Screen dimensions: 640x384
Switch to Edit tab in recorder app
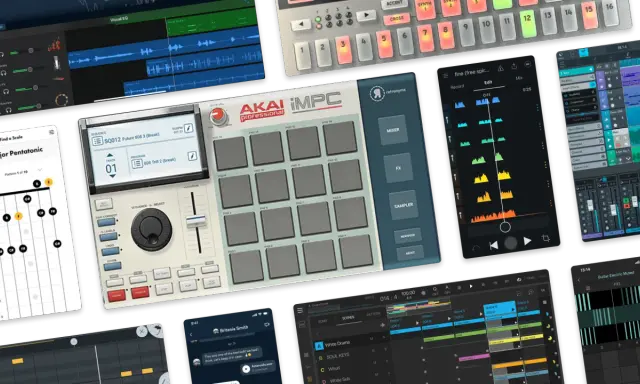tap(488, 82)
